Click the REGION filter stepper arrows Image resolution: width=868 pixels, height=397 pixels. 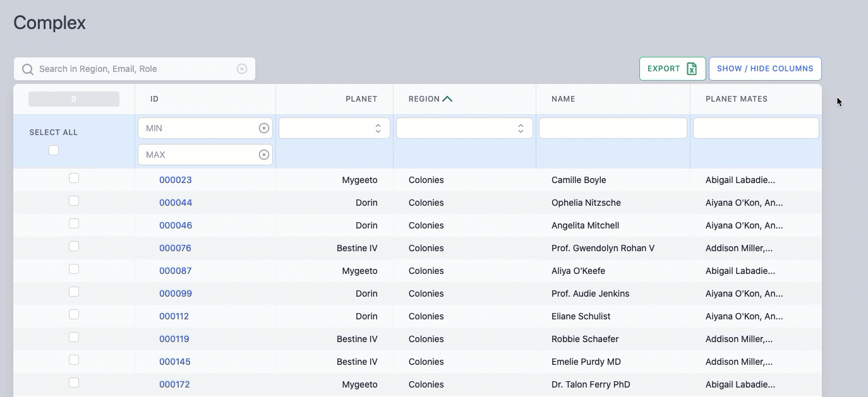(x=521, y=127)
